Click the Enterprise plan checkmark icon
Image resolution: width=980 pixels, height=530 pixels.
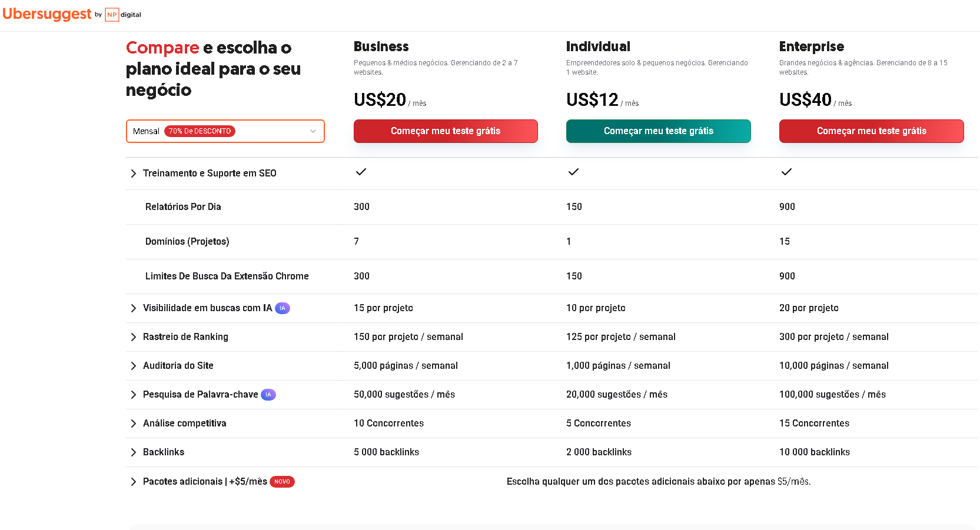(x=786, y=172)
